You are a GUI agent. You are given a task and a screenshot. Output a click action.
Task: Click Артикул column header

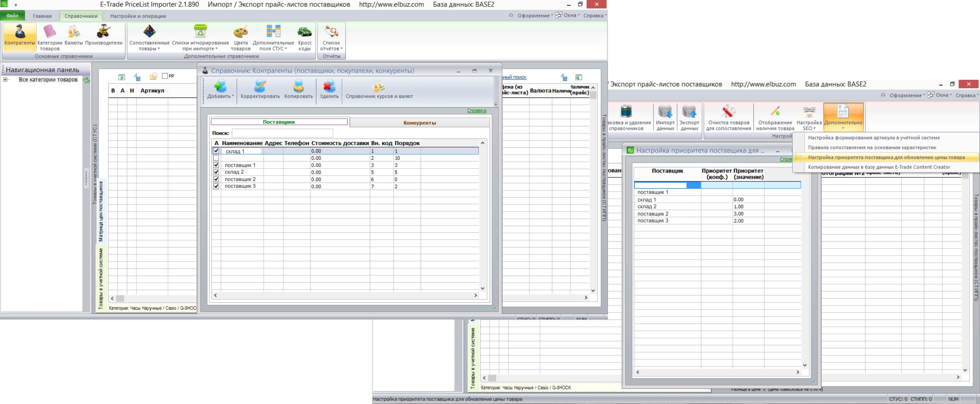(152, 91)
